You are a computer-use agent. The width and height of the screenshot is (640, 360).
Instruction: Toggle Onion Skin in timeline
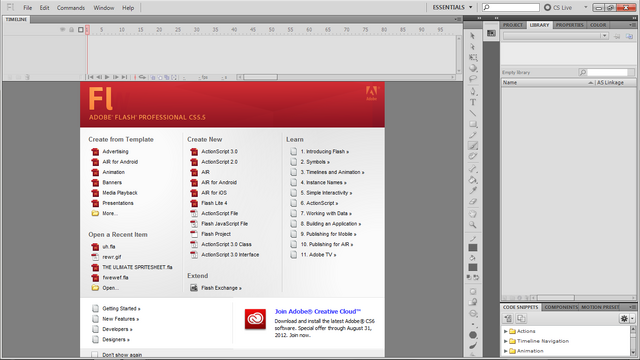(153, 77)
